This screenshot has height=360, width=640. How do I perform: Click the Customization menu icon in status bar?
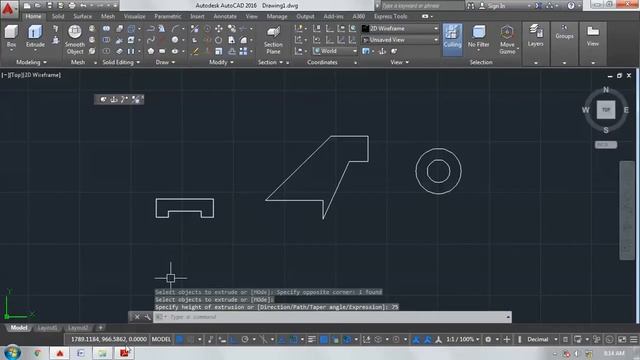tap(633, 340)
